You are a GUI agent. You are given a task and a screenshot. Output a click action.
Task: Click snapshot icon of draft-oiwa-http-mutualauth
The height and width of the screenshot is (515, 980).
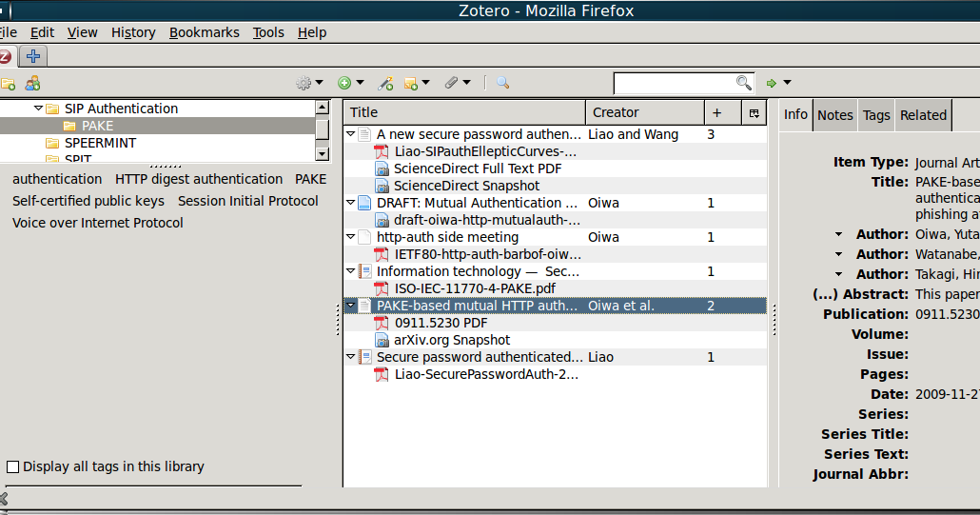[382, 220]
